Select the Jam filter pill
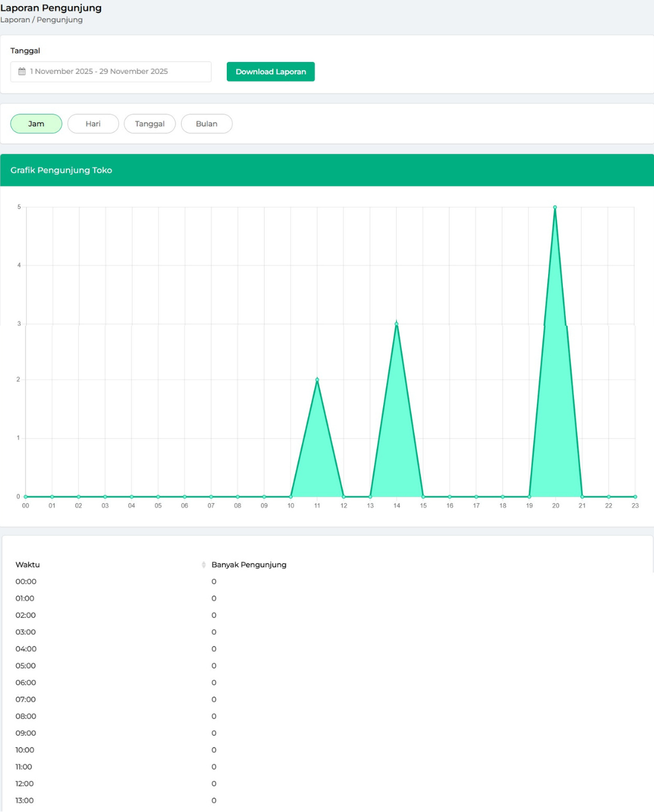Image resolution: width=654 pixels, height=812 pixels. pyautogui.click(x=36, y=123)
